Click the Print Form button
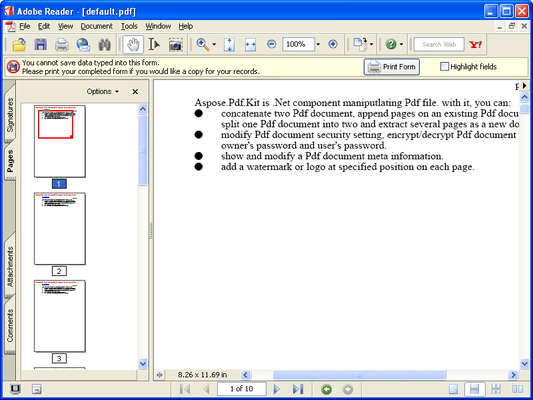The image size is (533, 400). (392, 67)
